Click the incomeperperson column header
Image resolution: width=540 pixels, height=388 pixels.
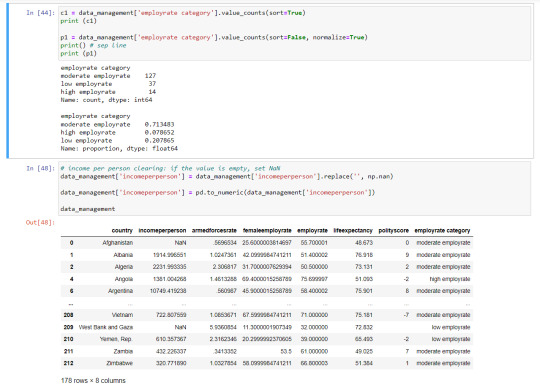(x=162, y=230)
